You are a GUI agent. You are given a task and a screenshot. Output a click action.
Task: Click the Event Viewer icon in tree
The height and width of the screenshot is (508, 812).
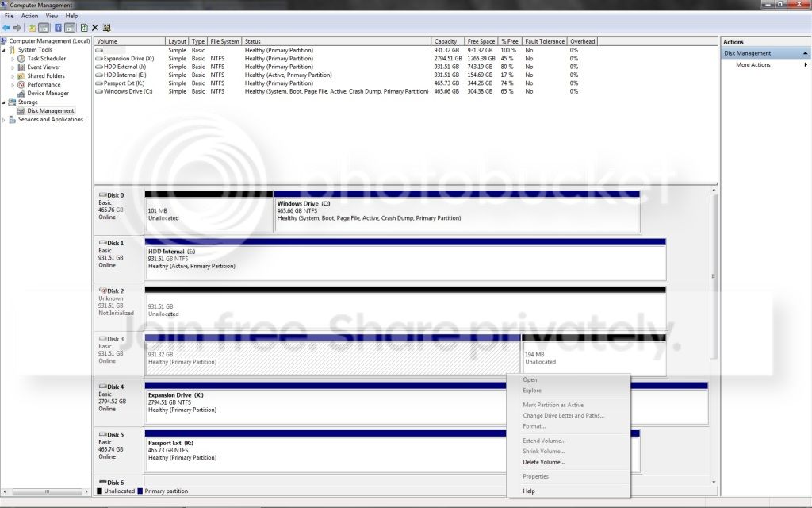(x=21, y=67)
